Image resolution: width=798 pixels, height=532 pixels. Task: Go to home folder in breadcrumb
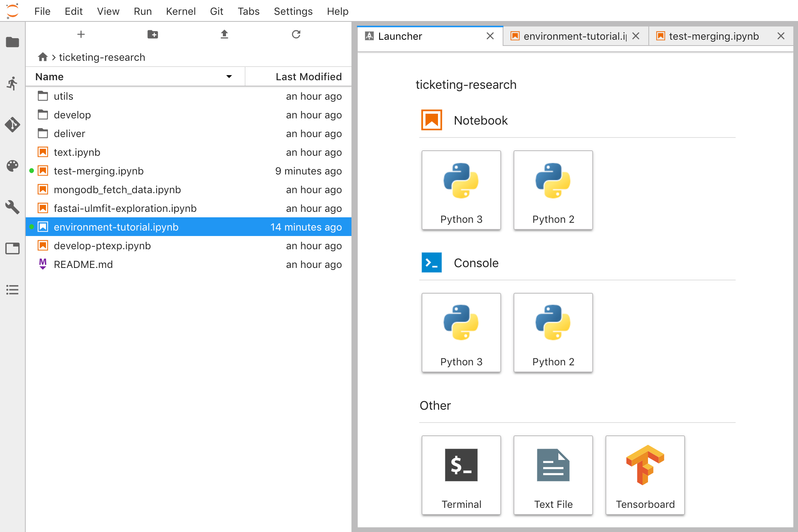click(43, 57)
